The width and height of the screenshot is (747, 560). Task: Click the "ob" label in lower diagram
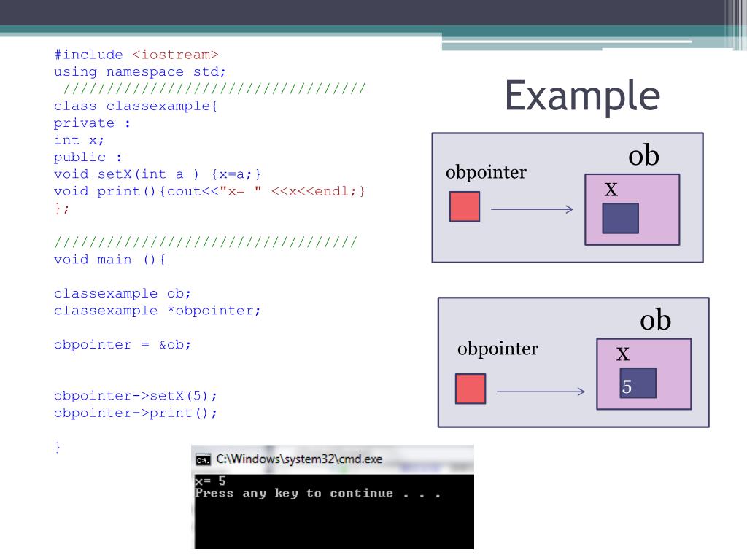(656, 319)
